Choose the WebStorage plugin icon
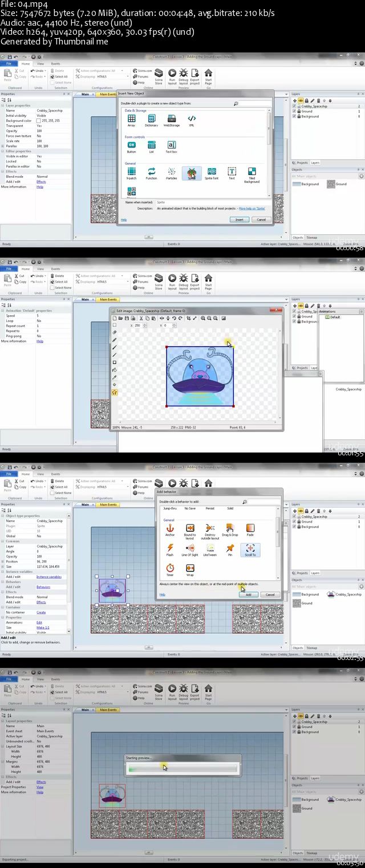Image resolution: width=365 pixels, height=868 pixels. point(171,119)
